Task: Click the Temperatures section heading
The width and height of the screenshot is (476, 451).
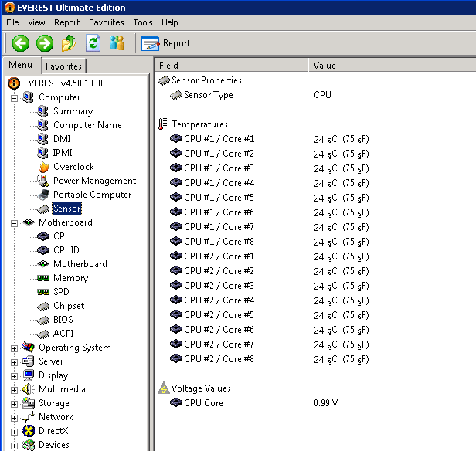Action: (199, 124)
